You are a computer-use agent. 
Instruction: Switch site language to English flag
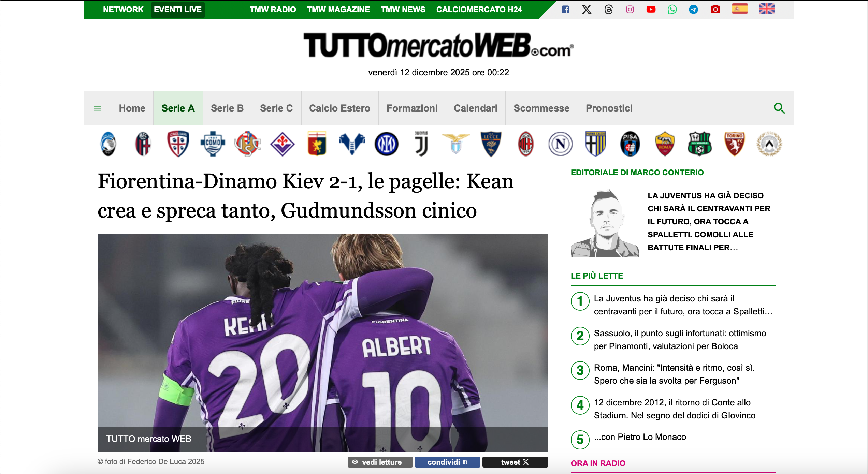coord(766,9)
